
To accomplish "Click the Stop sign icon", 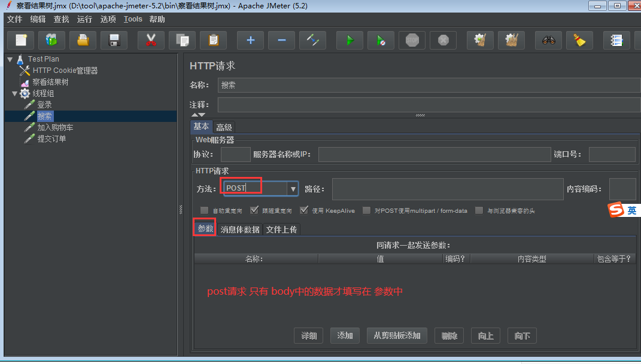I will 412,40.
